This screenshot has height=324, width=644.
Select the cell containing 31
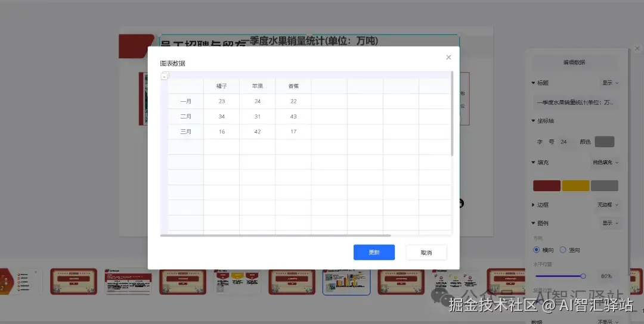click(258, 117)
